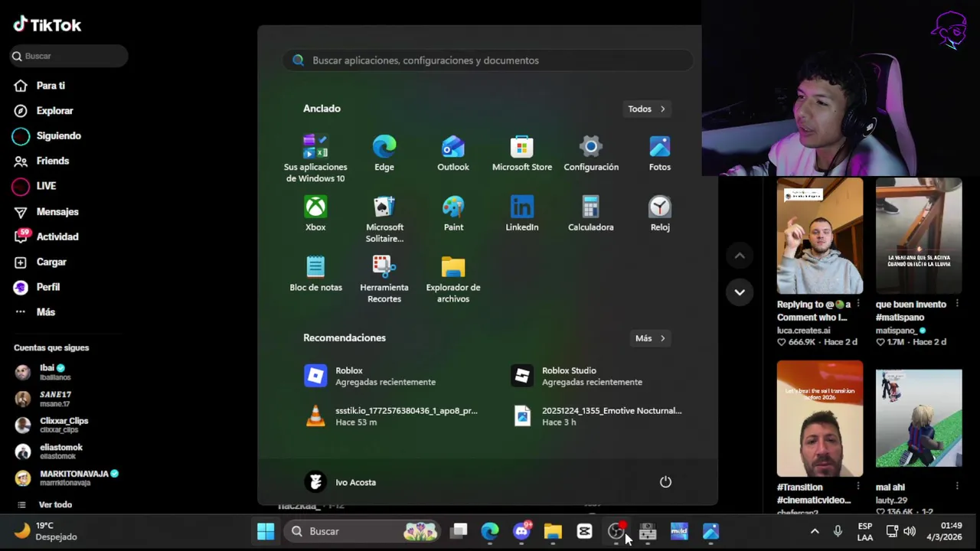This screenshot has width=980, height=551.
Task: Open Configuración pinned app
Action: pyautogui.click(x=591, y=154)
